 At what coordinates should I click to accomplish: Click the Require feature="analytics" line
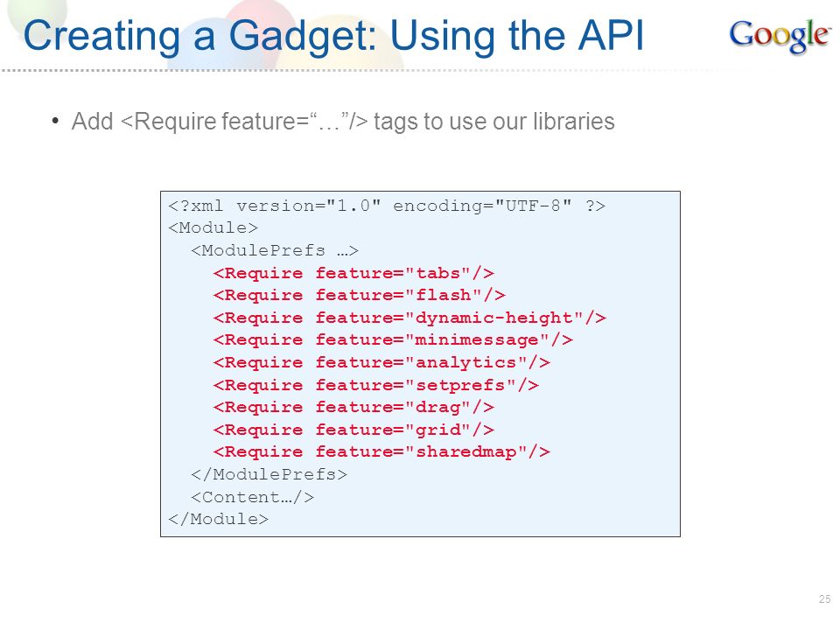click(381, 362)
